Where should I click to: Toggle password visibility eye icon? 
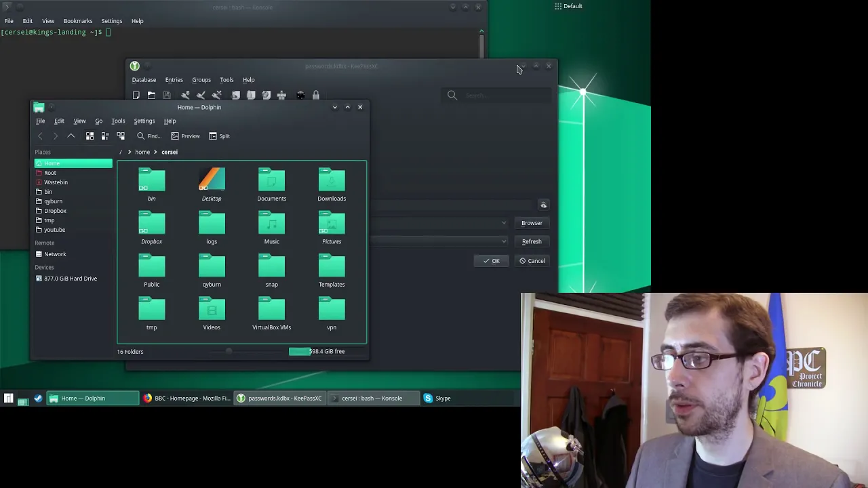543,205
